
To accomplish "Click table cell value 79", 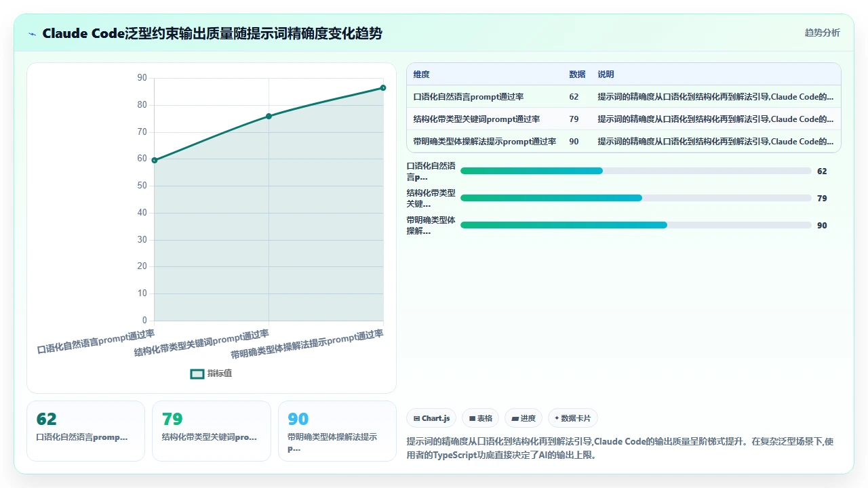I will [574, 119].
